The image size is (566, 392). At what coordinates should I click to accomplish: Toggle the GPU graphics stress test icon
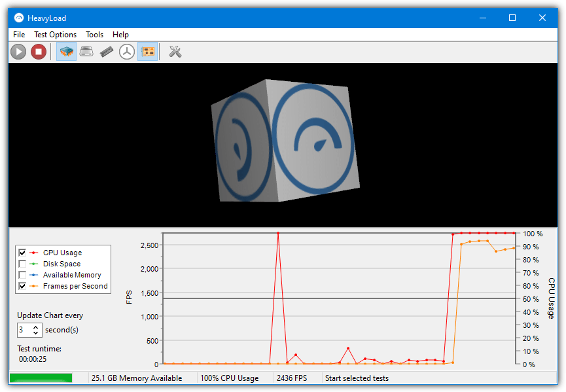[x=148, y=52]
